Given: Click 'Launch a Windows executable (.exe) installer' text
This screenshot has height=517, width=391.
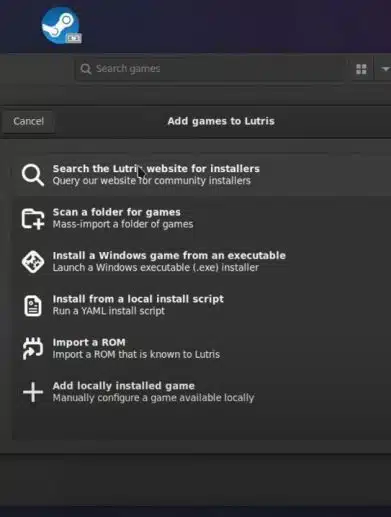Looking at the screenshot, I should (x=156, y=267).
